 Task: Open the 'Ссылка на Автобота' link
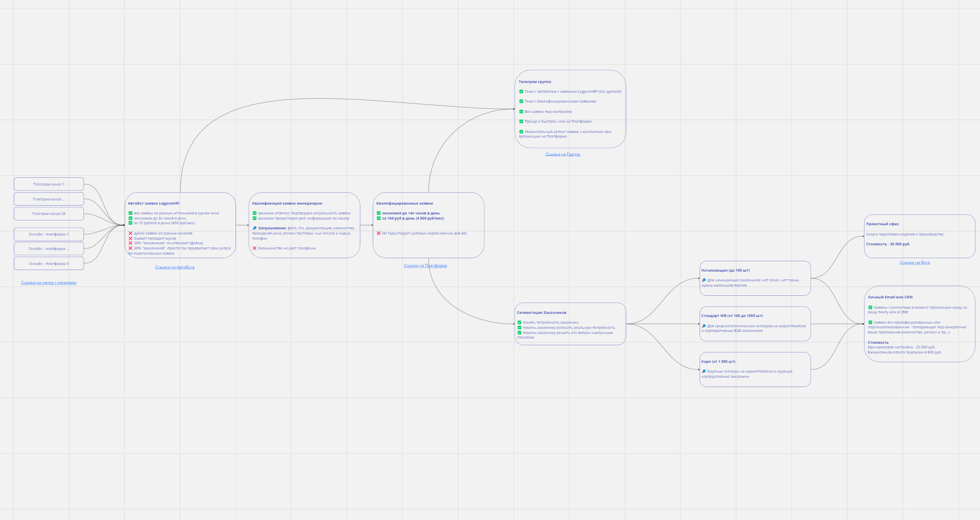click(x=175, y=267)
